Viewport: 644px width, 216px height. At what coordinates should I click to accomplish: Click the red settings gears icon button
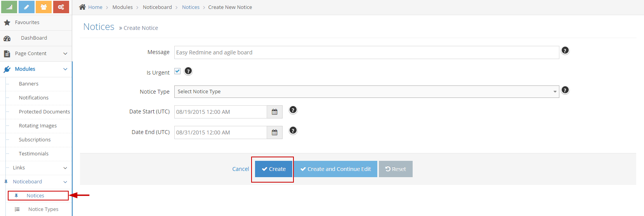point(61,7)
